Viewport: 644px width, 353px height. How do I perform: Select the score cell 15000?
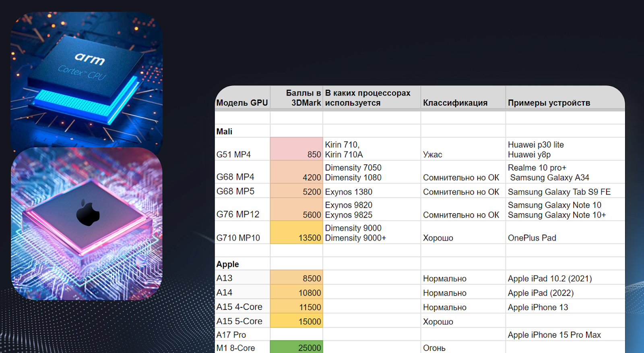point(296,321)
